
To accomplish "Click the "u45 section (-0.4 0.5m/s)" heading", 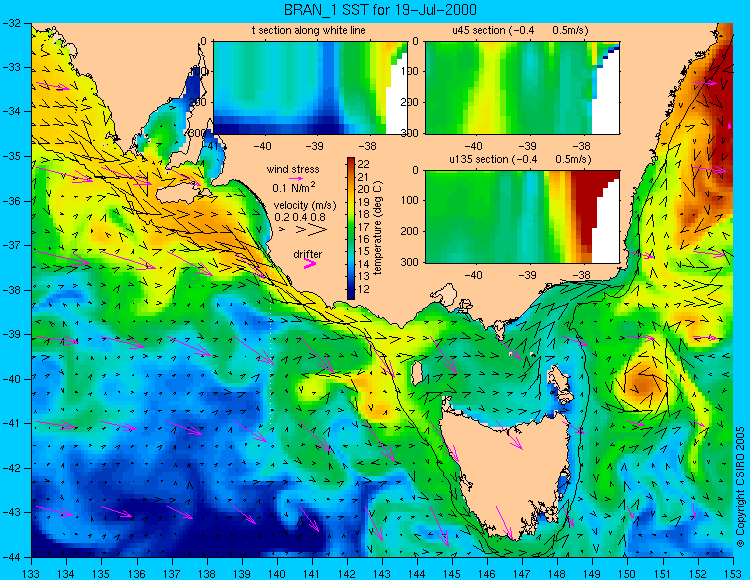I will tap(520, 30).
